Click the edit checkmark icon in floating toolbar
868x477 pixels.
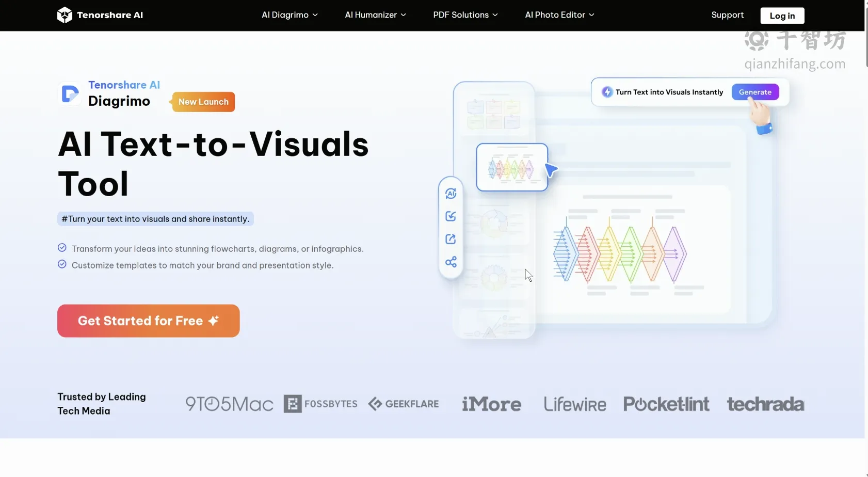(x=451, y=216)
